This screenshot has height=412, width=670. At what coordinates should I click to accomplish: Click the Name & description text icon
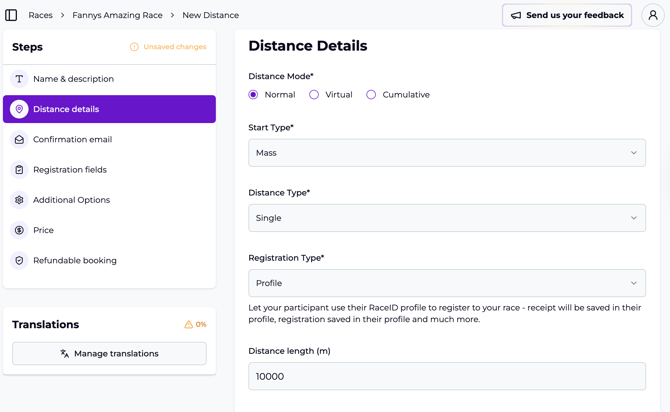coord(19,79)
